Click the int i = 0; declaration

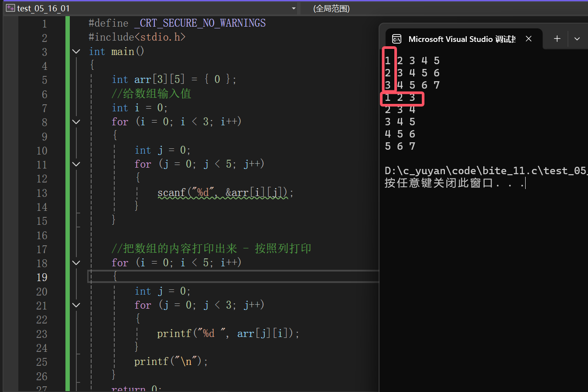click(140, 108)
